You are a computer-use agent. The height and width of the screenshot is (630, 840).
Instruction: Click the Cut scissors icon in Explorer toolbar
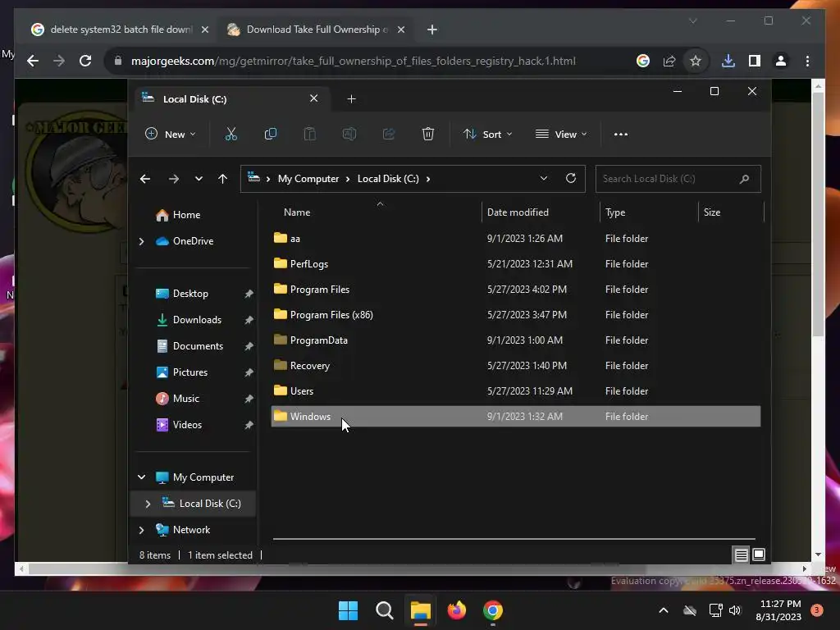point(231,134)
